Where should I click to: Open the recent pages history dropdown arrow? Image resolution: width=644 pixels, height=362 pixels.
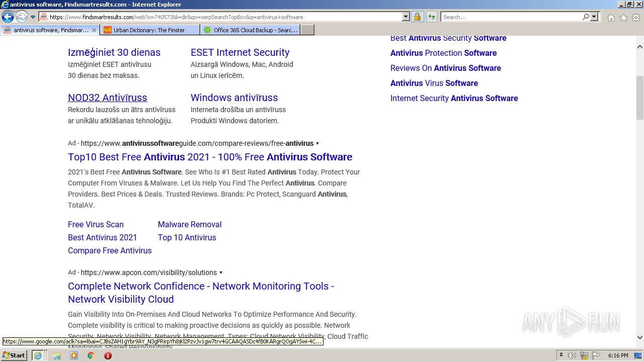[33, 17]
